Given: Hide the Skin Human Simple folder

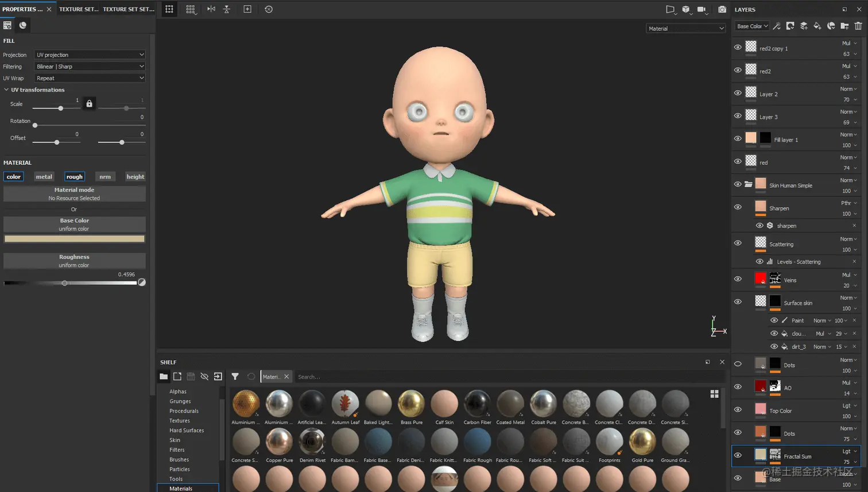Looking at the screenshot, I should click(738, 184).
